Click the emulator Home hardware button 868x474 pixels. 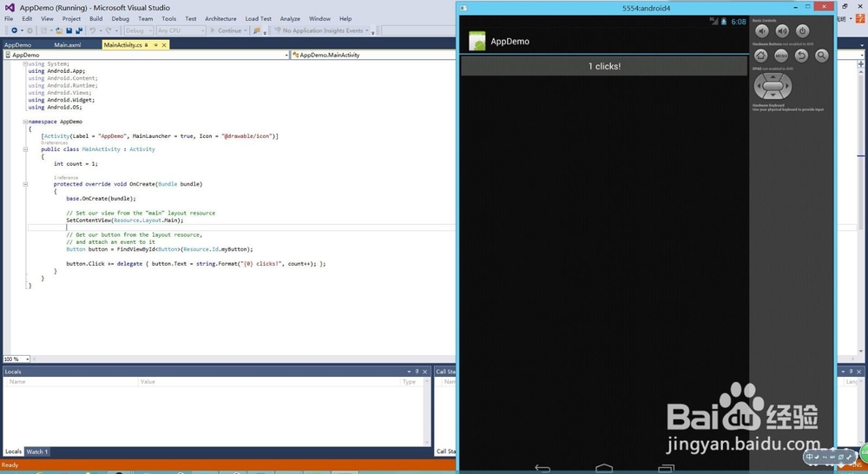click(x=761, y=56)
